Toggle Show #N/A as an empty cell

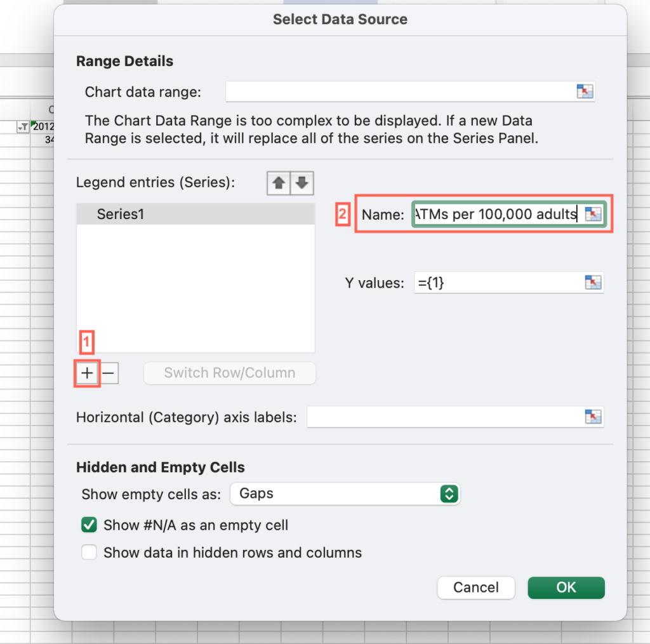[89, 525]
